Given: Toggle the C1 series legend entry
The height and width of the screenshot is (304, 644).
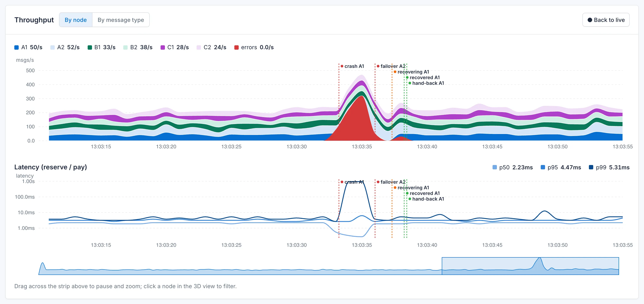Looking at the screenshot, I should point(174,47).
